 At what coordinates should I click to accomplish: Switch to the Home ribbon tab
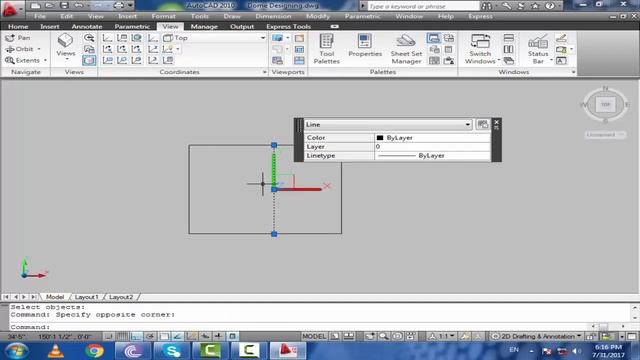pyautogui.click(x=18, y=27)
